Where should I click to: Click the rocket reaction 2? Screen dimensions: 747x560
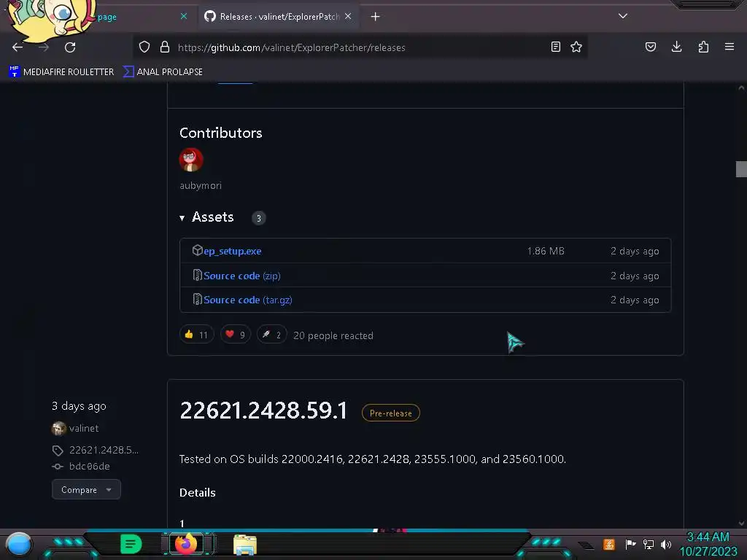click(x=272, y=335)
